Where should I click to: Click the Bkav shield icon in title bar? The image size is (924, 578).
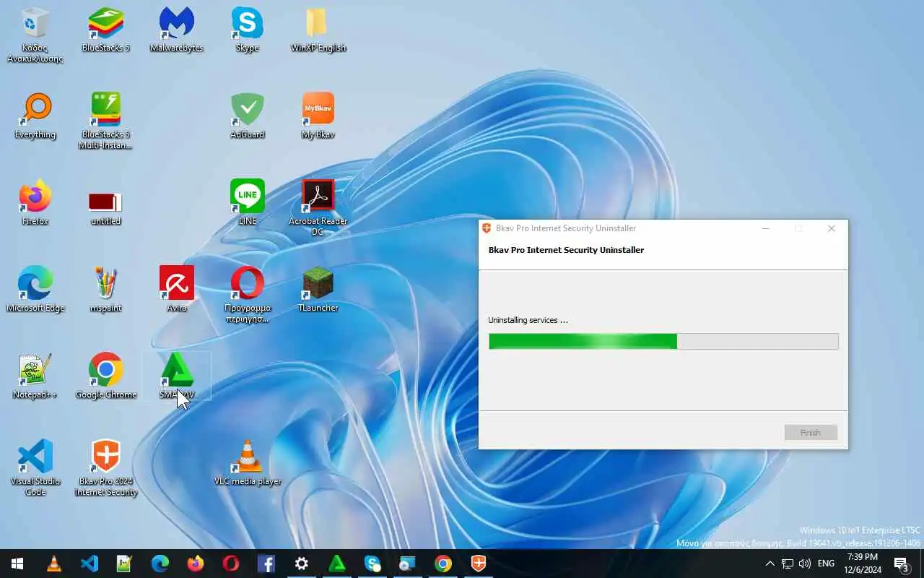(487, 228)
